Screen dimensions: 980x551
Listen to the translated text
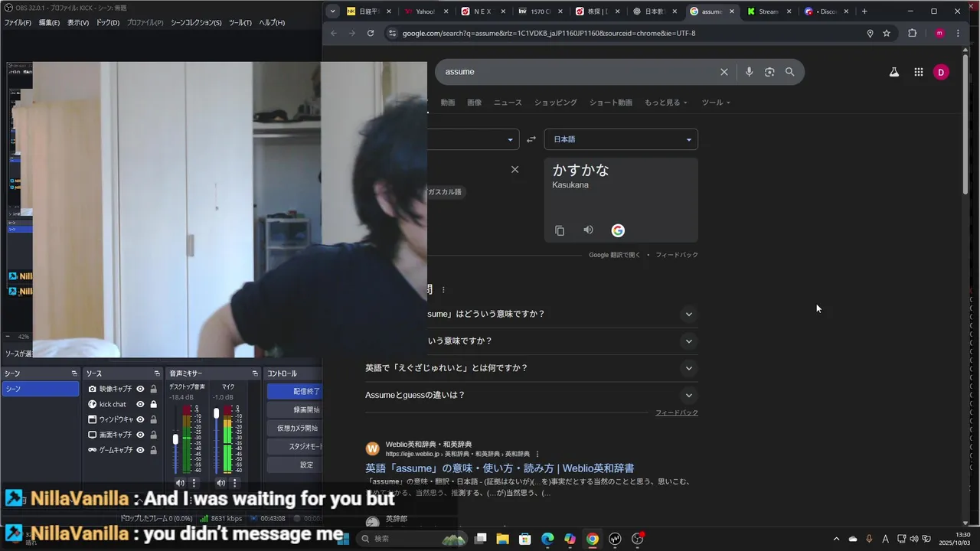coord(588,230)
